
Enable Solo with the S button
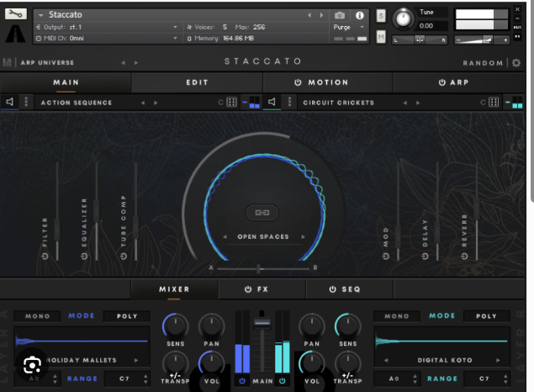(x=381, y=16)
